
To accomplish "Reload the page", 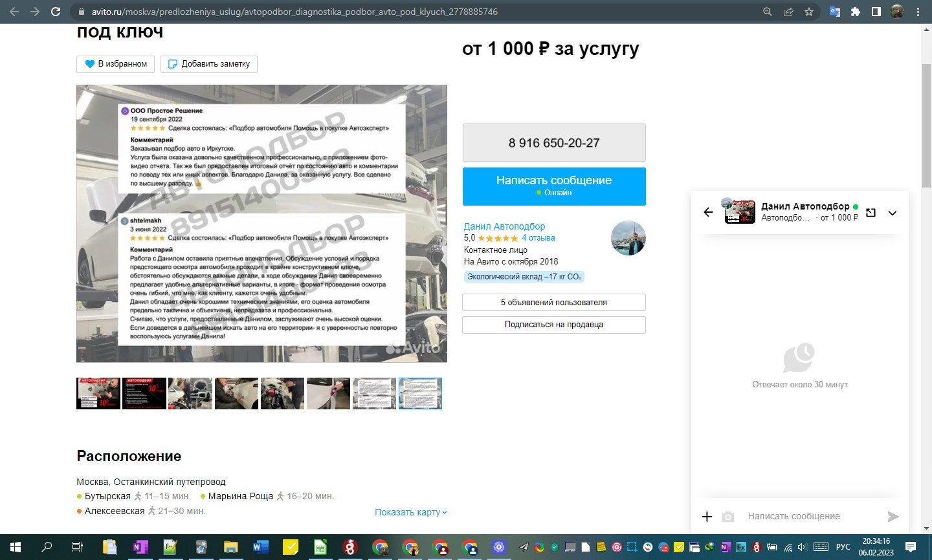I will click(56, 12).
